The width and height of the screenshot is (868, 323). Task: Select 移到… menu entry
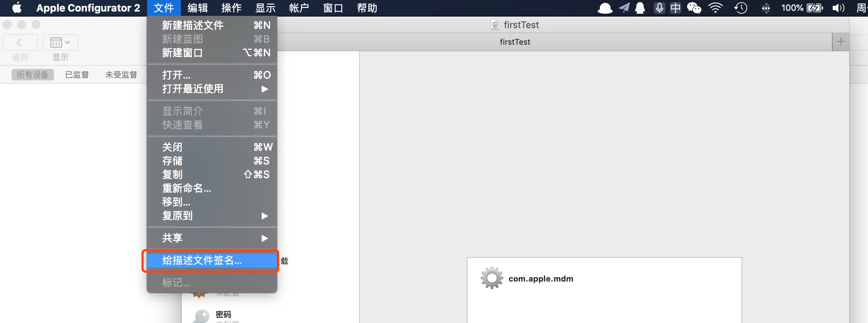[212, 202]
